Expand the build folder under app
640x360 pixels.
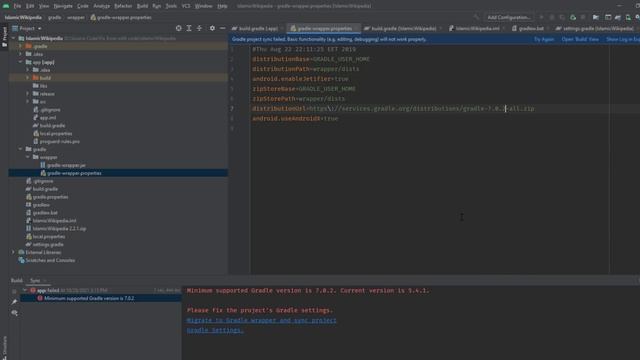(x=28, y=78)
